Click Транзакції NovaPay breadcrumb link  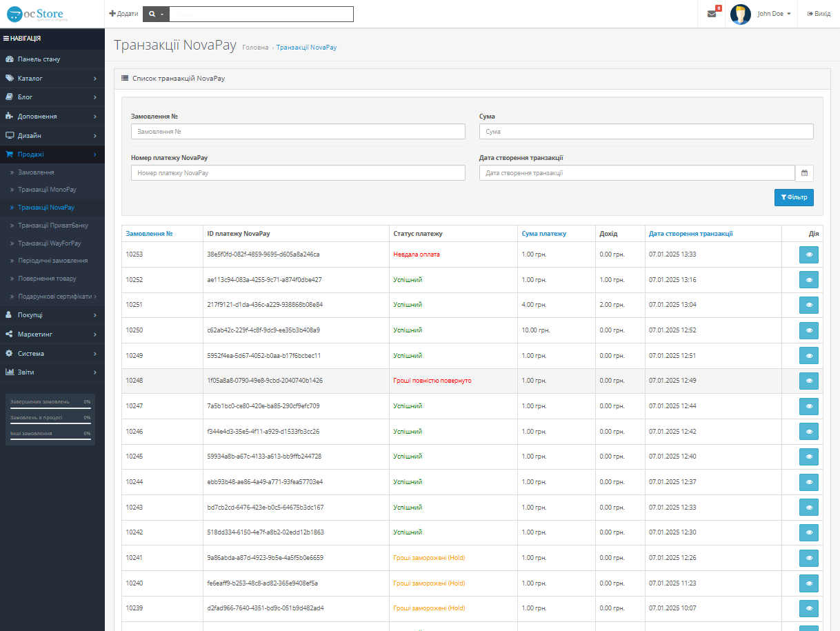pyautogui.click(x=306, y=48)
